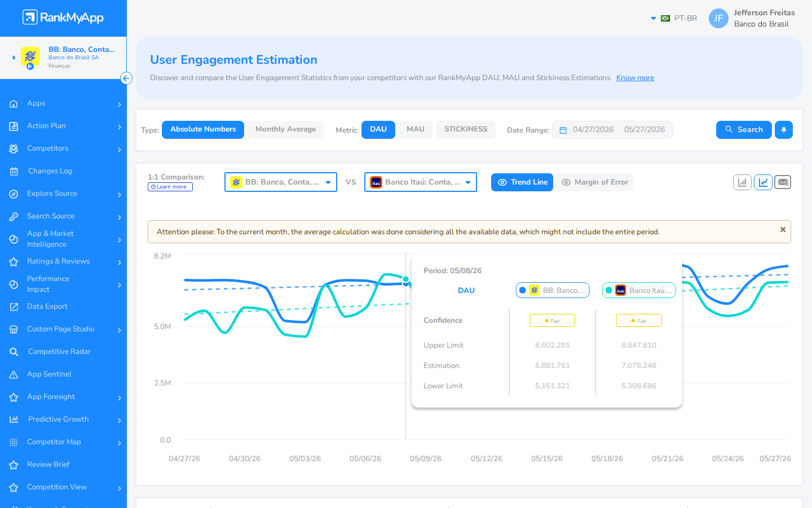
Task: Open the PT-BR language dropdown
Action: pyautogui.click(x=674, y=18)
